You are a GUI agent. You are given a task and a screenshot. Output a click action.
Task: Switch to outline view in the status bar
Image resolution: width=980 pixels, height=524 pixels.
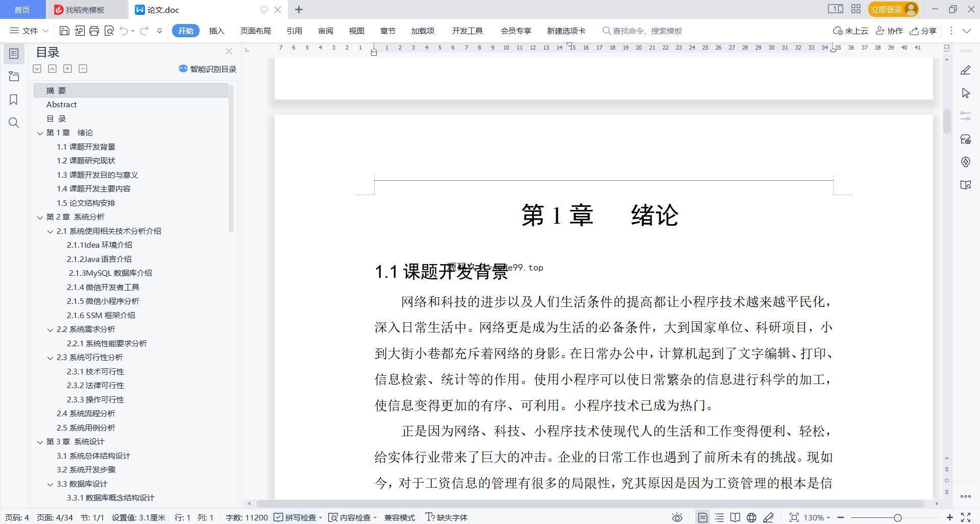click(x=719, y=517)
